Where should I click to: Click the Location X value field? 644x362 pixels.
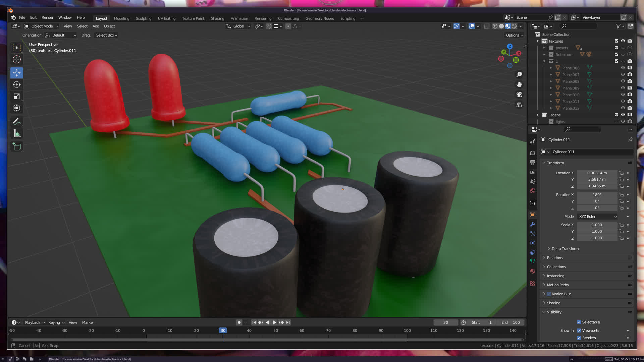tap(597, 173)
